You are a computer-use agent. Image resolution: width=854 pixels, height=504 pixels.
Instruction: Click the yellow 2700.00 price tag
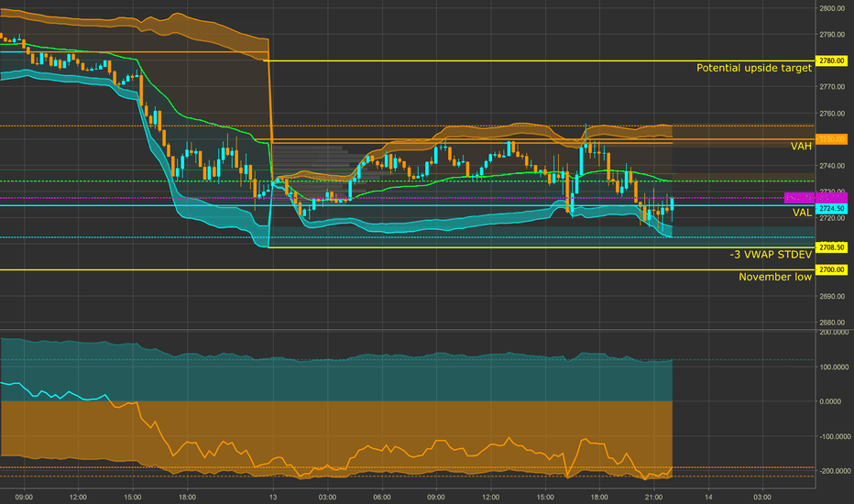831,269
